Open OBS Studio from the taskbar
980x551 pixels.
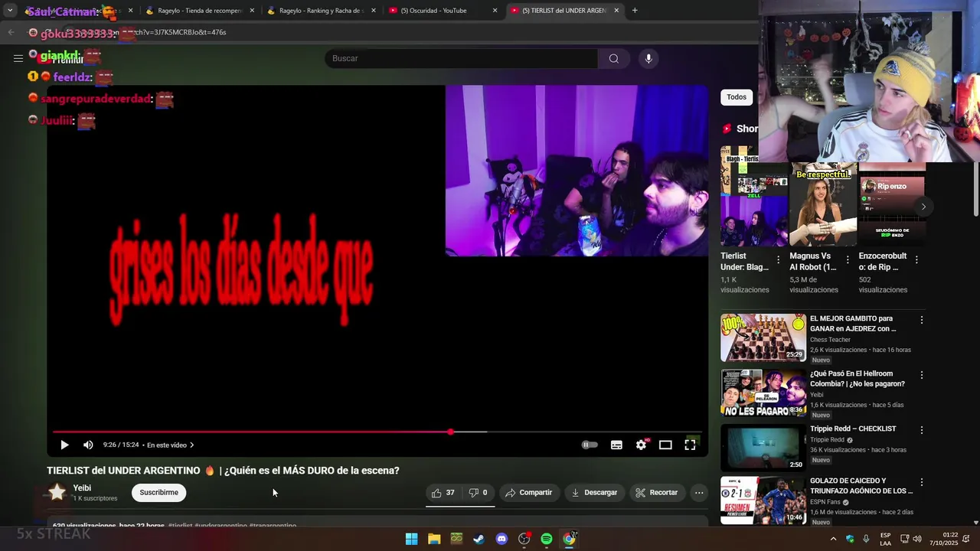pos(524,539)
